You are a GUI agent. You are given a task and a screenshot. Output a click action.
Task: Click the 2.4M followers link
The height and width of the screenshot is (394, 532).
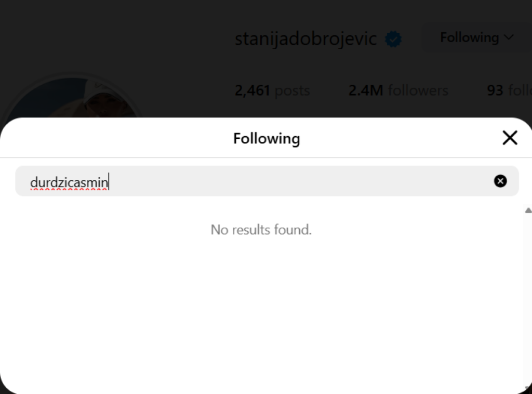tap(398, 90)
